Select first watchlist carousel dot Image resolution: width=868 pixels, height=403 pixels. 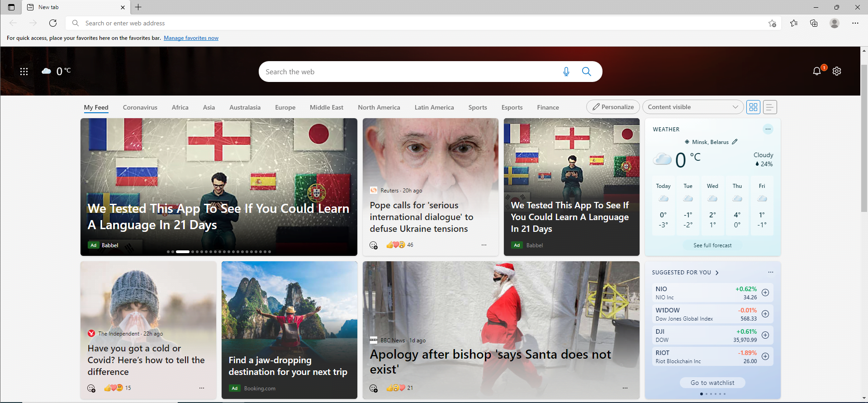pos(701,394)
